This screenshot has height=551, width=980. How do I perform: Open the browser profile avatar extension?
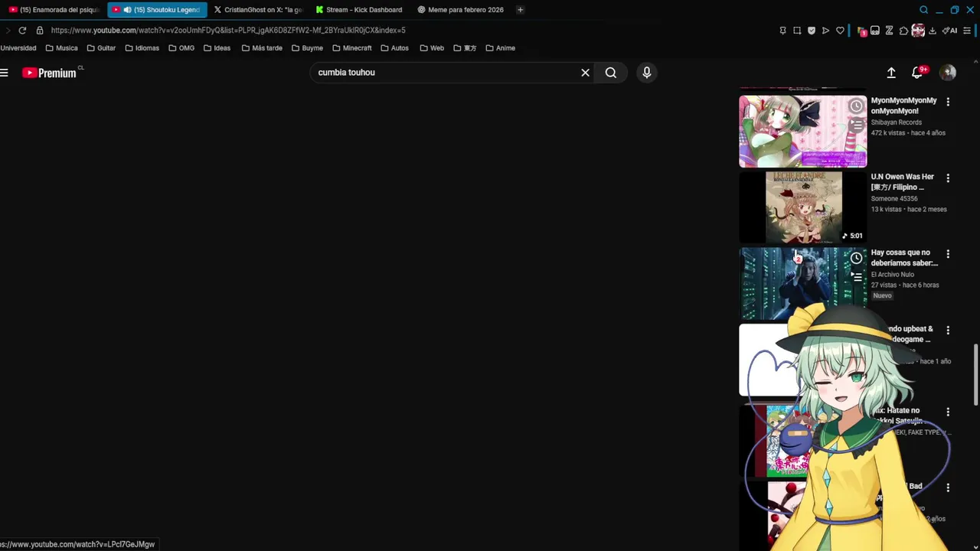tap(918, 31)
